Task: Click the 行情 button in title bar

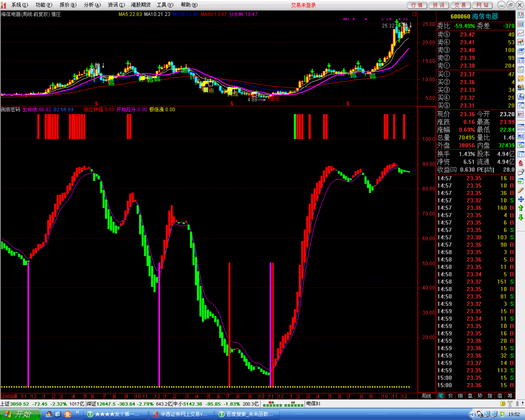Action: pos(417,5)
